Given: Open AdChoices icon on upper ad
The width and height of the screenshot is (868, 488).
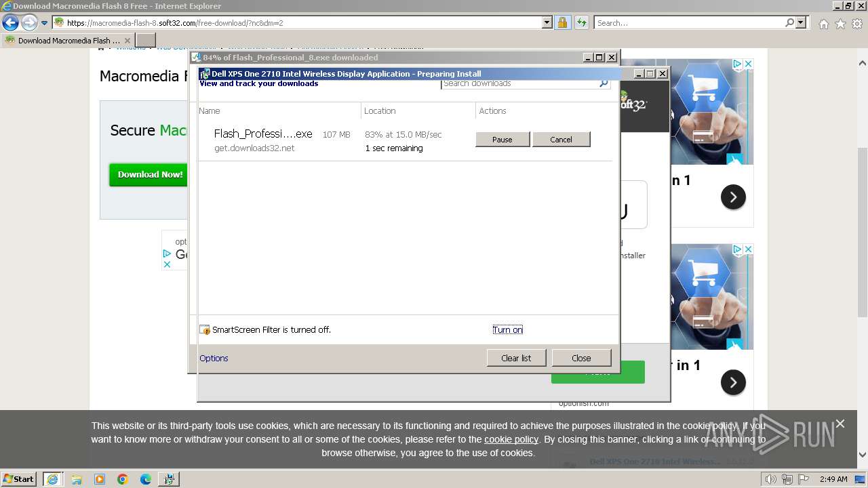Looking at the screenshot, I should pyautogui.click(x=737, y=64).
